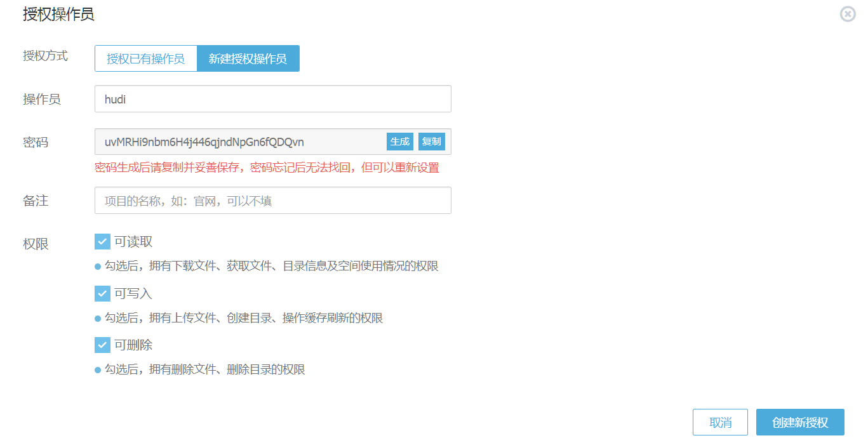The image size is (868, 445).
Task: Select the 新建授权操作员 tab
Action: [248, 59]
